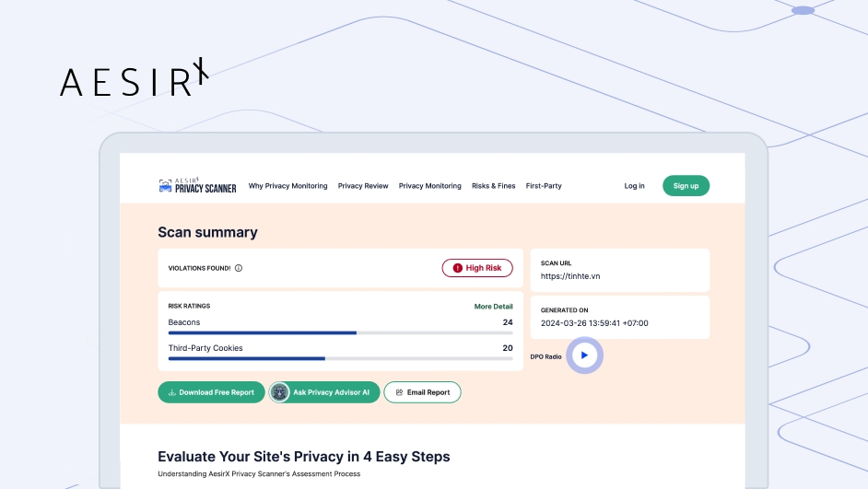This screenshot has height=489, width=868.
Task: Click the Third-Party Cookies progress bar
Action: pyautogui.click(x=340, y=358)
